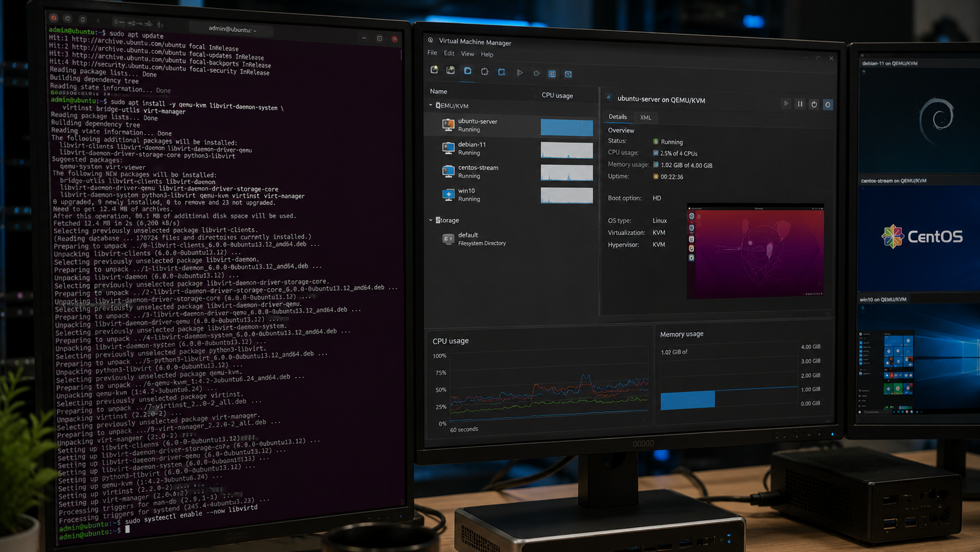Click the '2.5% of 4 CPUs' value

[x=679, y=154]
